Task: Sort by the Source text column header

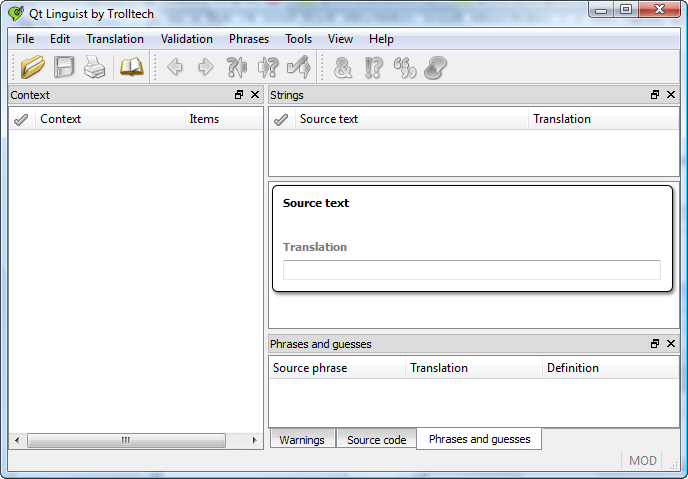Action: [x=410, y=119]
